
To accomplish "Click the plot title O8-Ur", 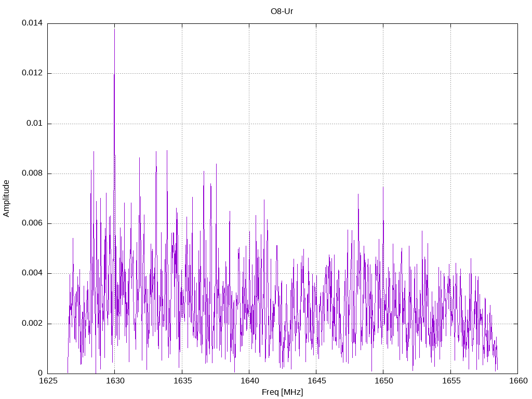I will (x=282, y=11).
